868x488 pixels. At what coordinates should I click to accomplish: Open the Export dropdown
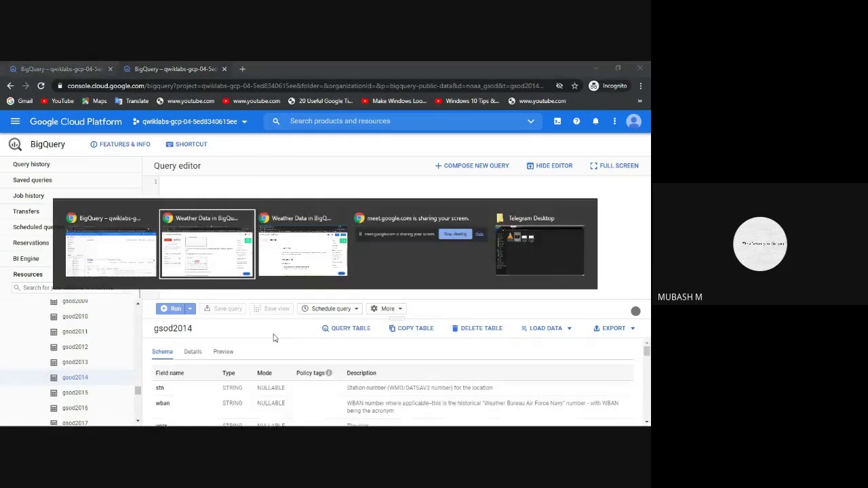[614, 328]
